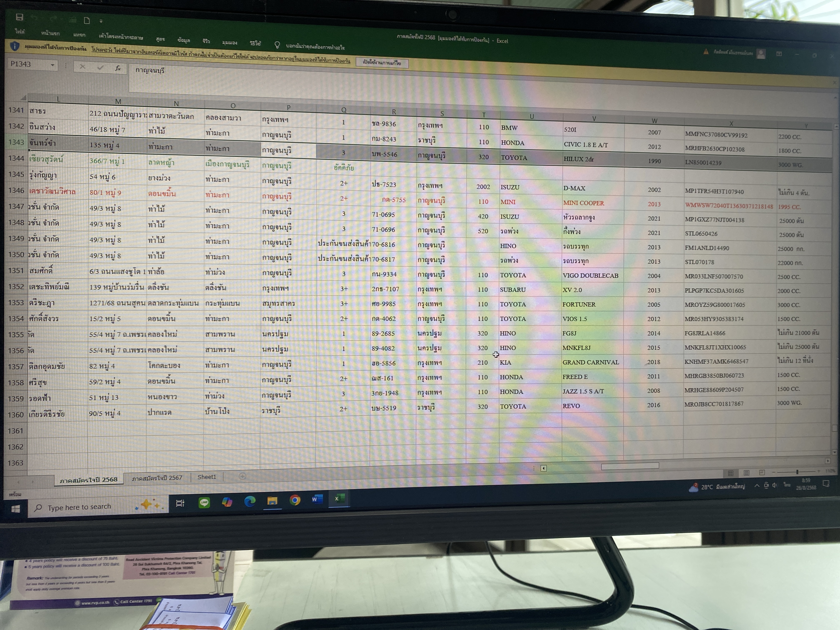Screen dimensions: 840x630
Task: Click the Enter checkmark icon in formula bar
Action: click(100, 67)
